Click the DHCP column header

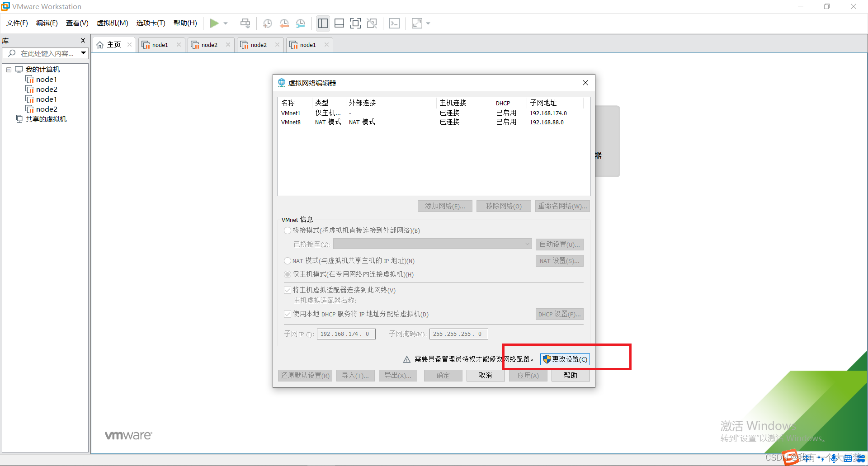[x=509, y=103]
